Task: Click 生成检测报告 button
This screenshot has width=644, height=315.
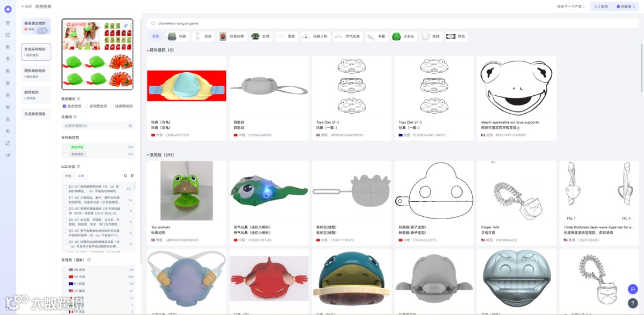Action: tap(36, 114)
